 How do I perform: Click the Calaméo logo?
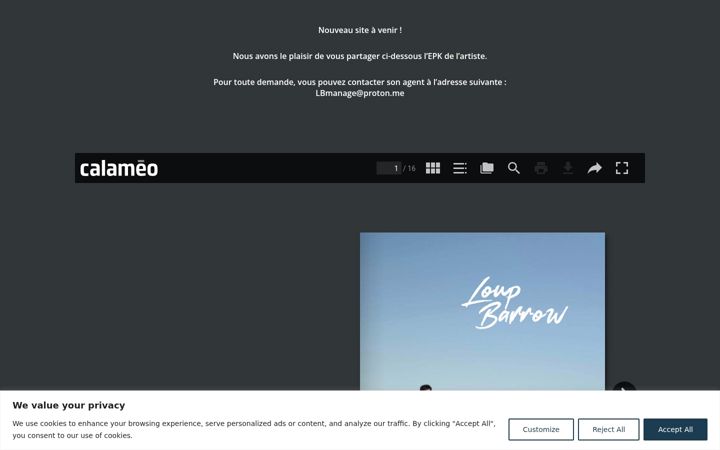(119, 169)
